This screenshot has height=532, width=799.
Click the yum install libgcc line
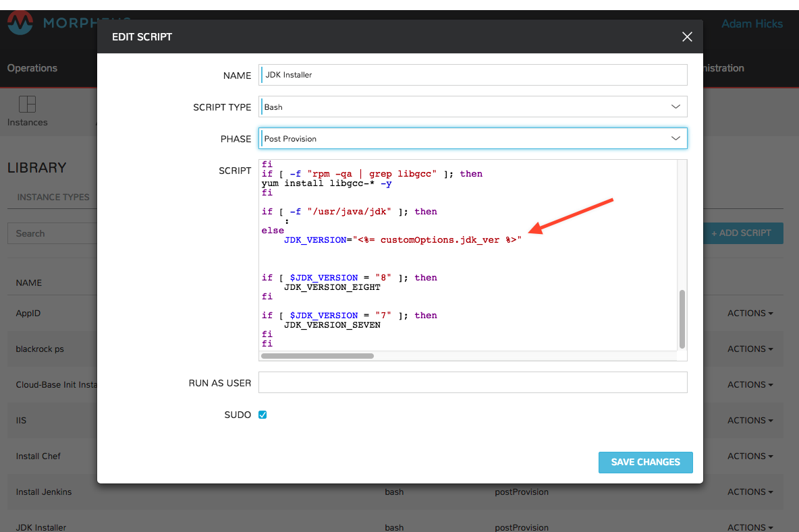click(327, 183)
